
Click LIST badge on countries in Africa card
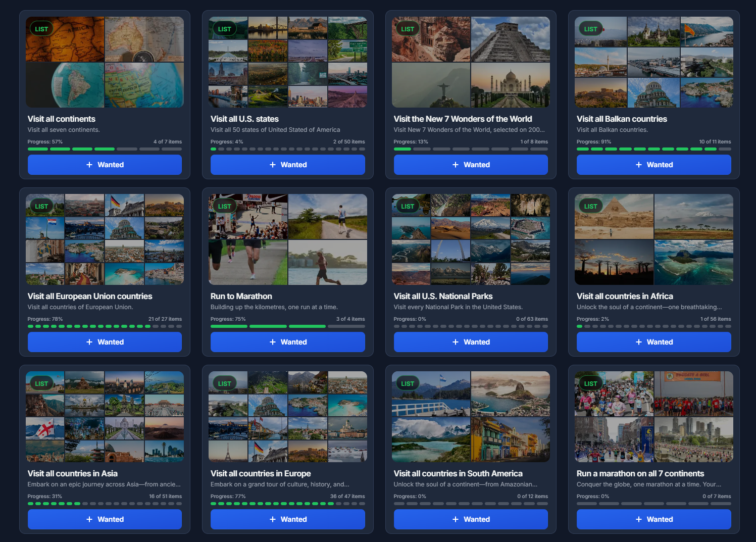pyautogui.click(x=590, y=206)
